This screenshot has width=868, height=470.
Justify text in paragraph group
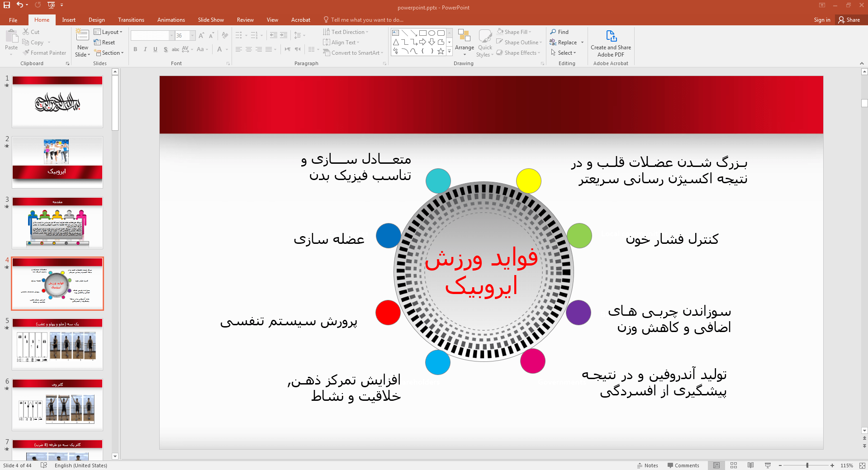269,49
